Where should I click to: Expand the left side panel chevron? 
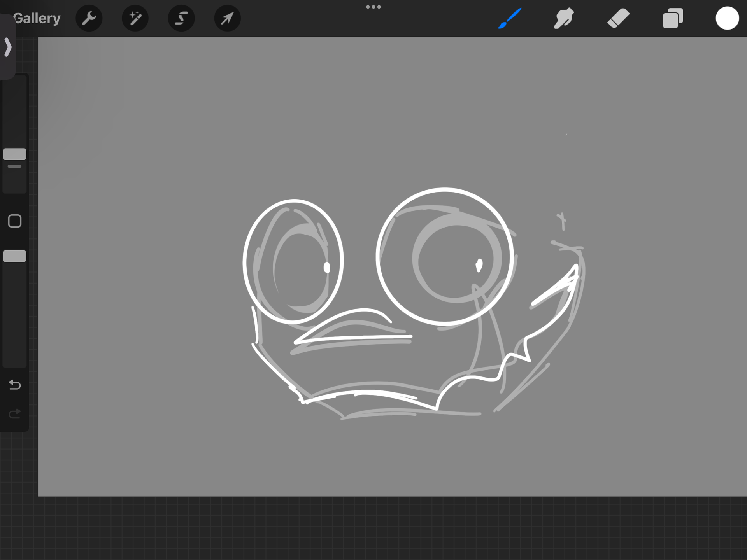(8, 47)
